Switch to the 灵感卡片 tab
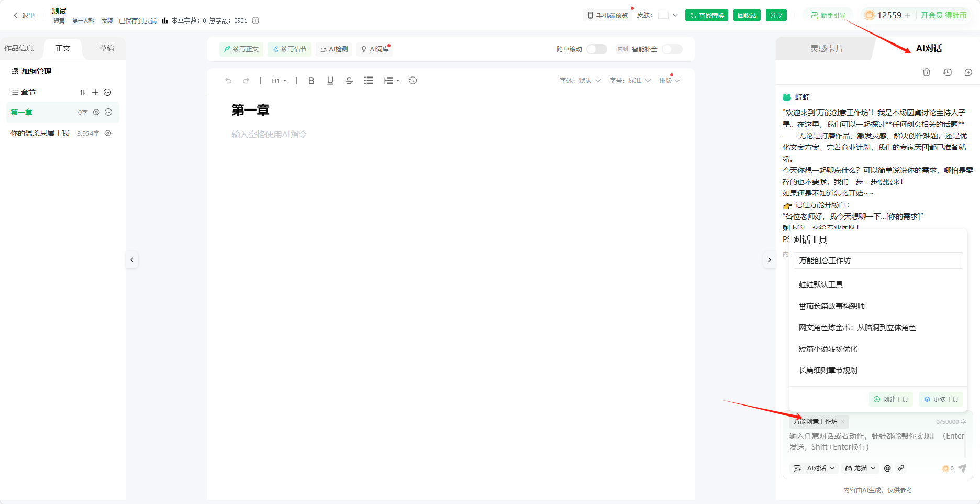Image resolution: width=980 pixels, height=504 pixels. (827, 49)
